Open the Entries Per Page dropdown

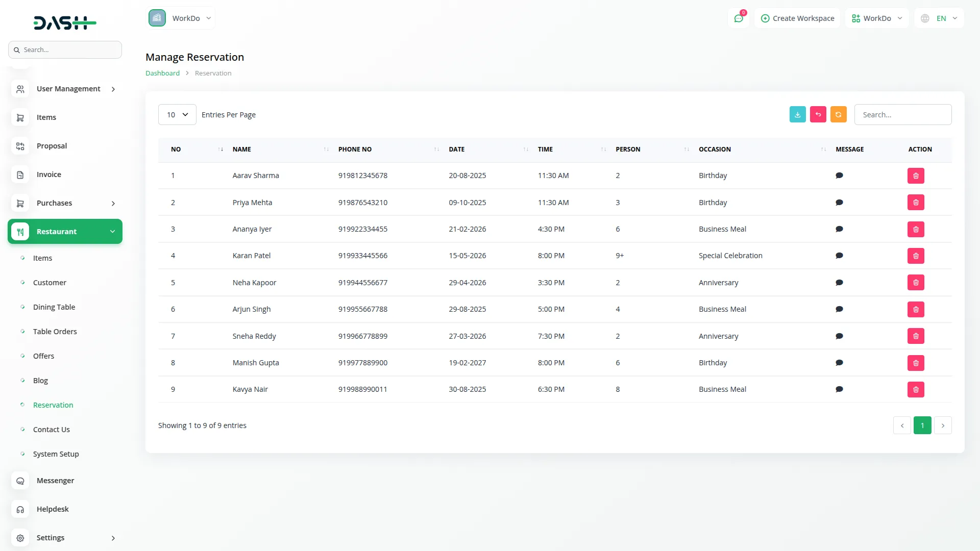click(x=177, y=114)
